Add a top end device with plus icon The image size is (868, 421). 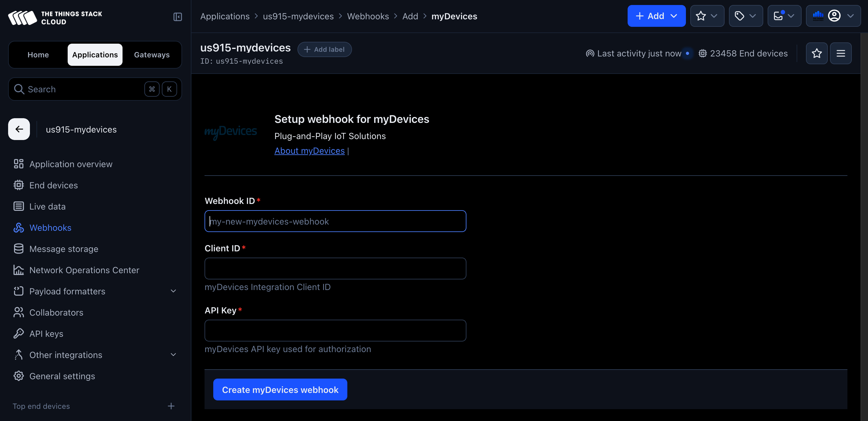tap(171, 406)
